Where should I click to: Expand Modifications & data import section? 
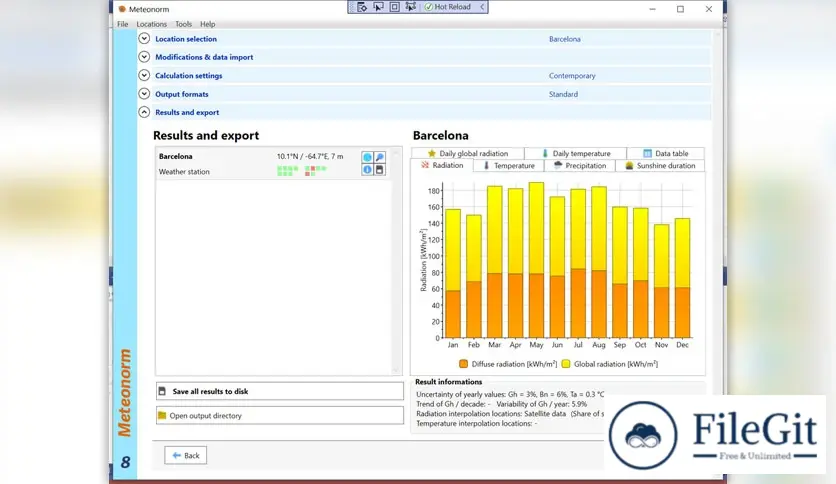pos(144,57)
